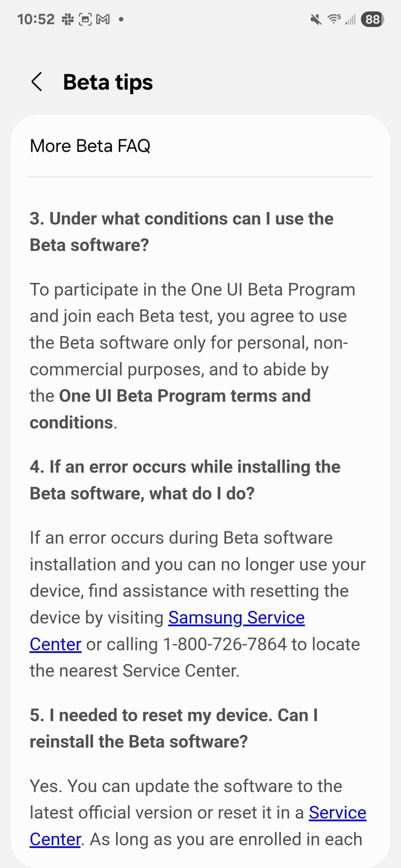Tap the notification overflow dot
This screenshot has width=401, height=868.
pos(121,20)
